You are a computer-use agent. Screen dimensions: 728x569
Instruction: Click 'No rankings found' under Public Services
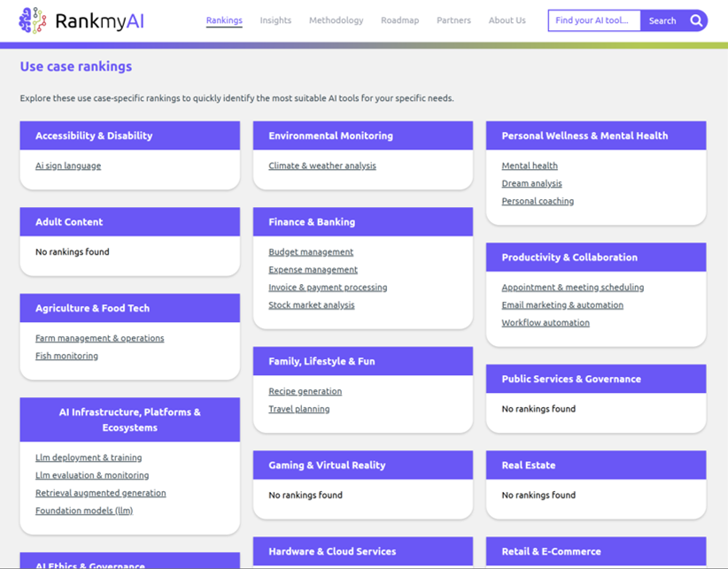(538, 409)
